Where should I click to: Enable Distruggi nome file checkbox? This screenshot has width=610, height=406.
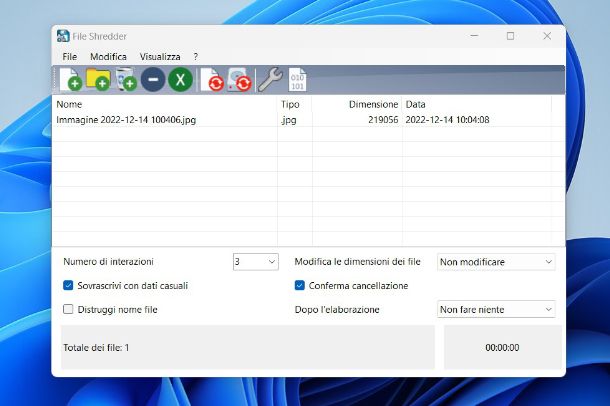[68, 309]
